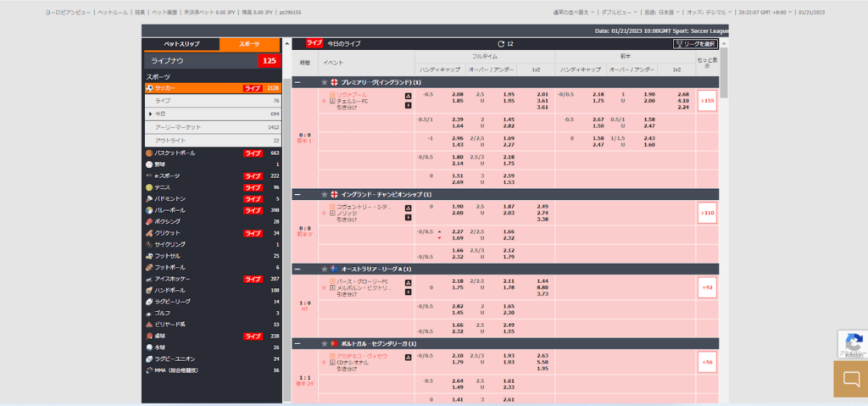Open the 通常の並べ替え sorting dropdown
This screenshot has width=868, height=406.
click(574, 12)
